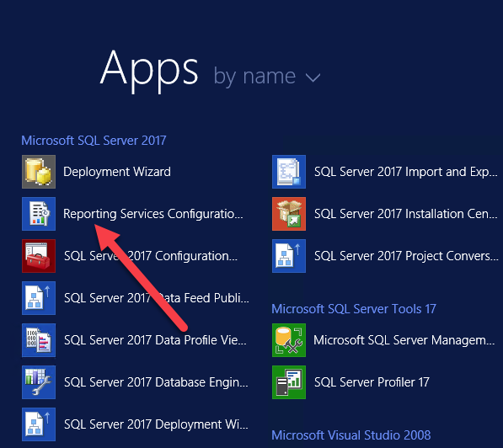Viewport: 503px width, 448px height.
Task: Open the Deployment Wizard icon
Action: pyautogui.click(x=39, y=172)
